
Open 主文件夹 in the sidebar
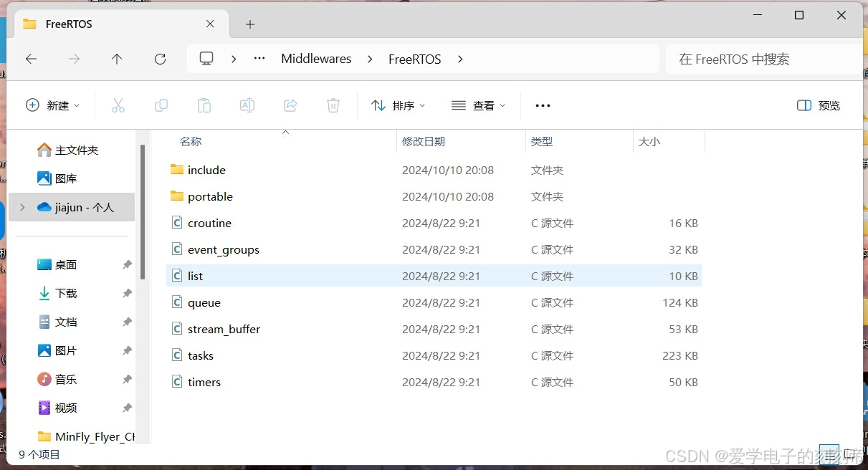(x=77, y=150)
